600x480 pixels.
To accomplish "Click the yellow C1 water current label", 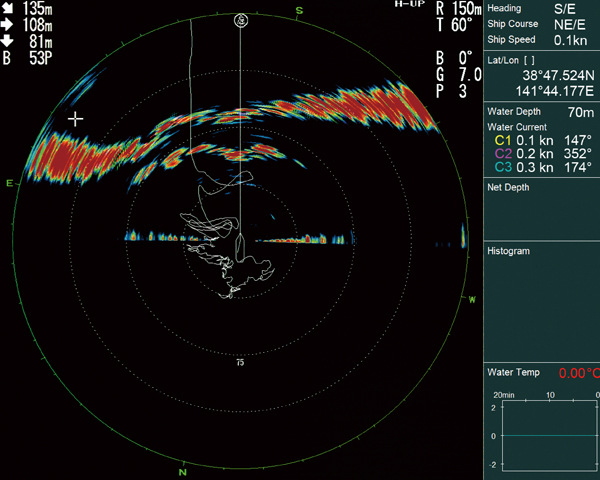I will click(503, 141).
